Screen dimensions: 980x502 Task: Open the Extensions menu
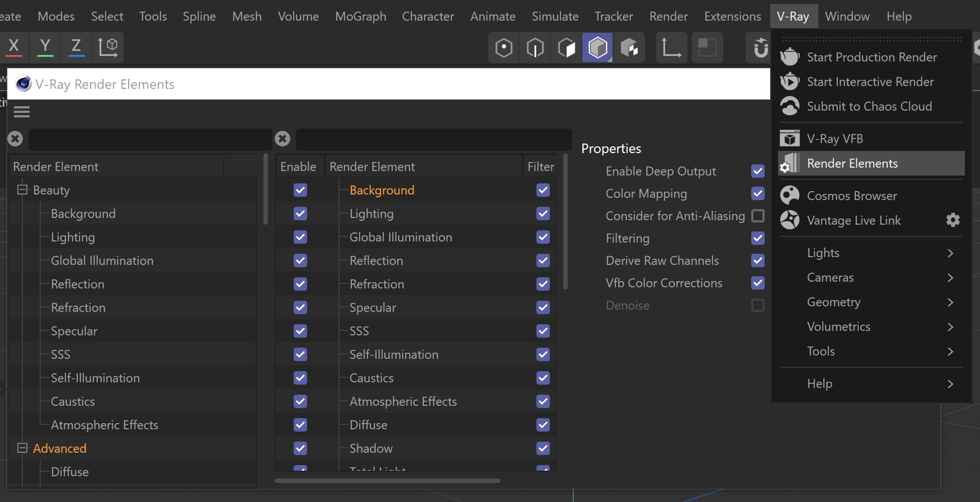tap(732, 16)
